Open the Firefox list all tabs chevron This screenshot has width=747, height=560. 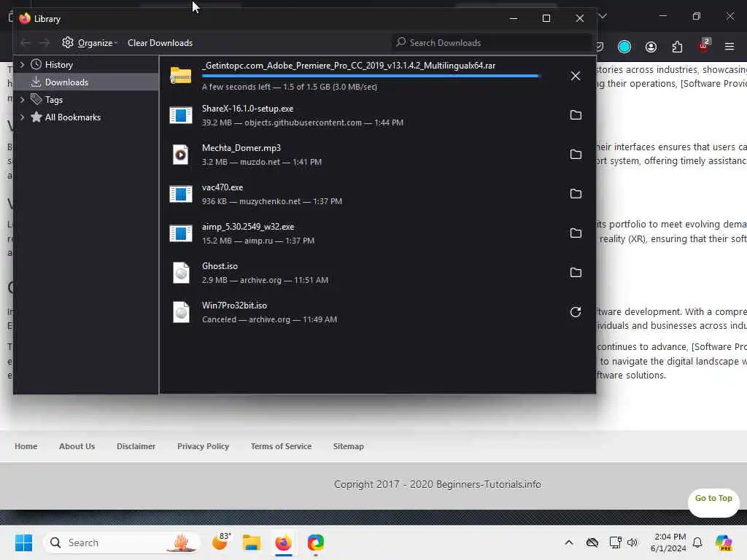click(x=603, y=16)
